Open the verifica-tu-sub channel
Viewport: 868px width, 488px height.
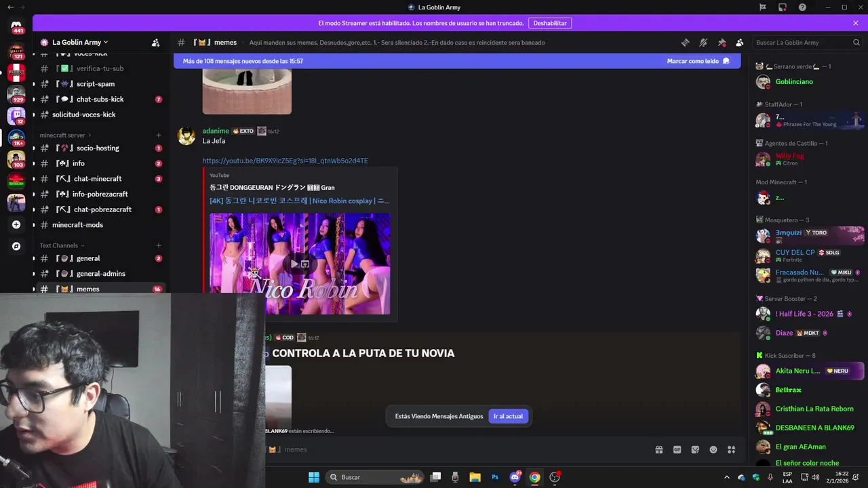(100, 68)
